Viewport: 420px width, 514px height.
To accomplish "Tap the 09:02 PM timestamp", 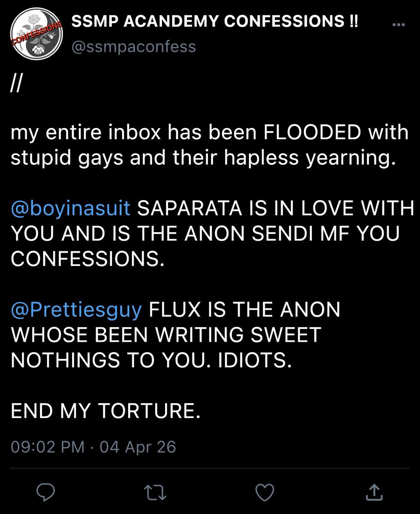I will 48,447.
